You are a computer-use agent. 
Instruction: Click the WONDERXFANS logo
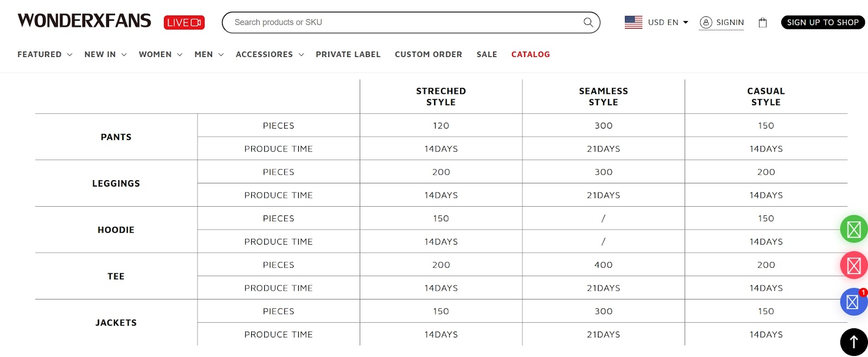click(85, 21)
